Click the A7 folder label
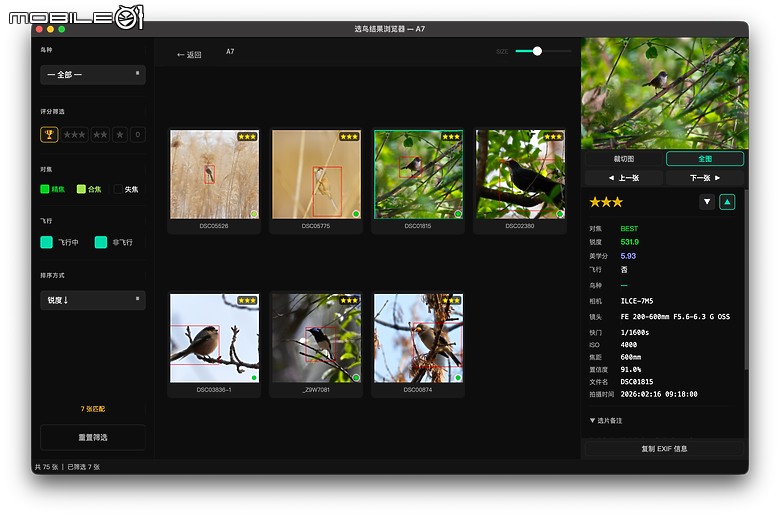 (230, 51)
